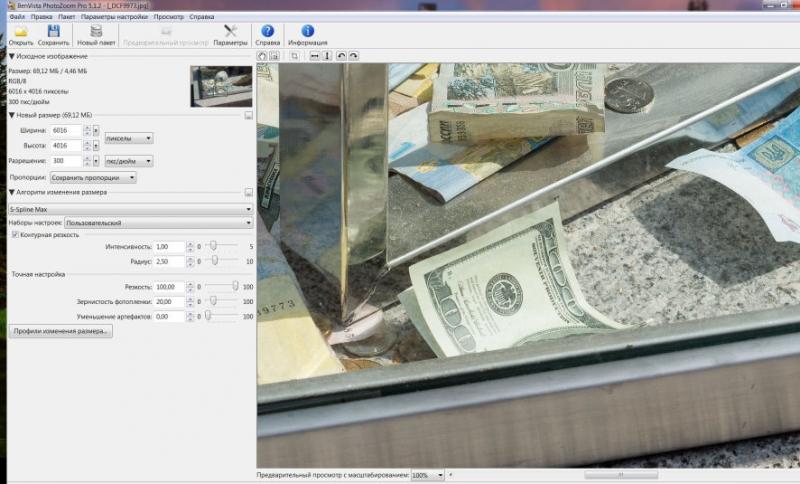Click the Ширина input field
Screen dimensions: 800x484
[x=66, y=131]
